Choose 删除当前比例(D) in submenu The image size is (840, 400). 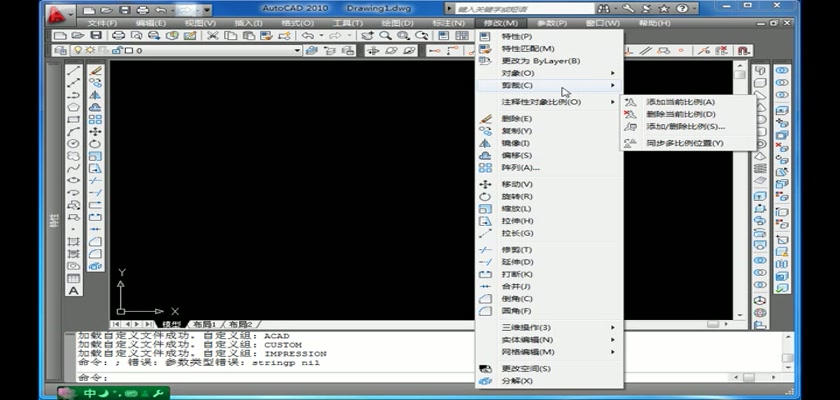pos(688,114)
